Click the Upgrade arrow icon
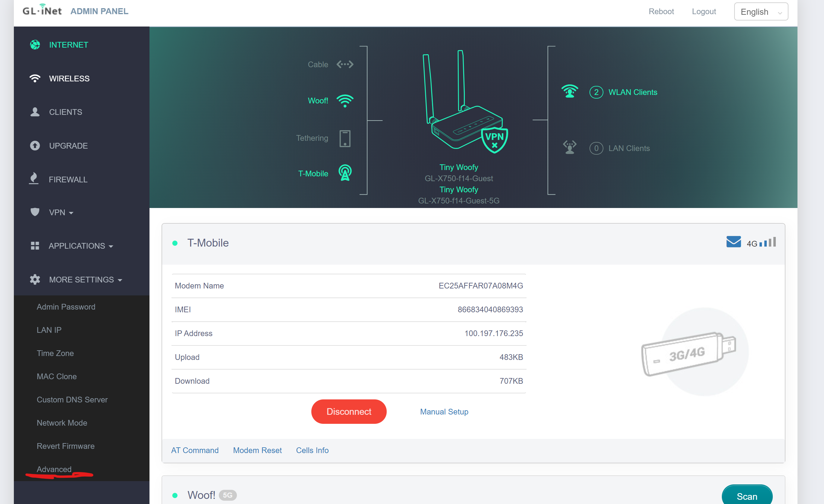Screen dimensions: 824x504 point(35,146)
